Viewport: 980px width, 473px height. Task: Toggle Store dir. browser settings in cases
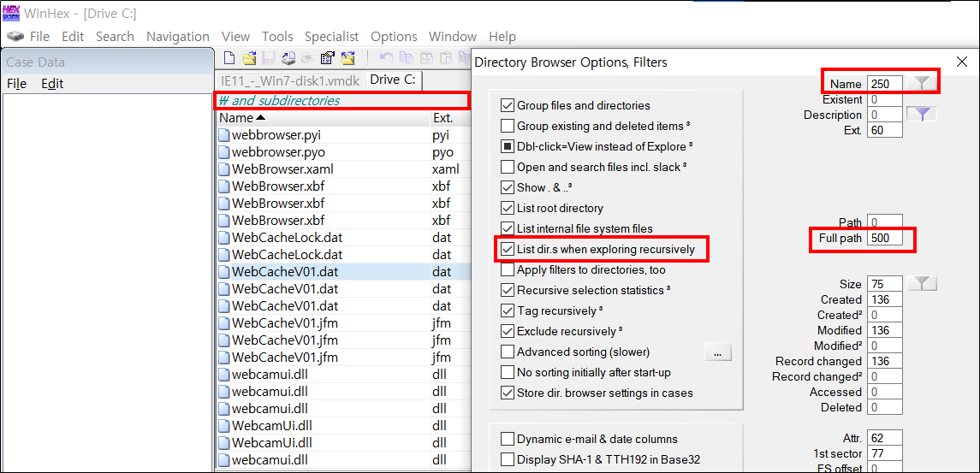pos(507,393)
